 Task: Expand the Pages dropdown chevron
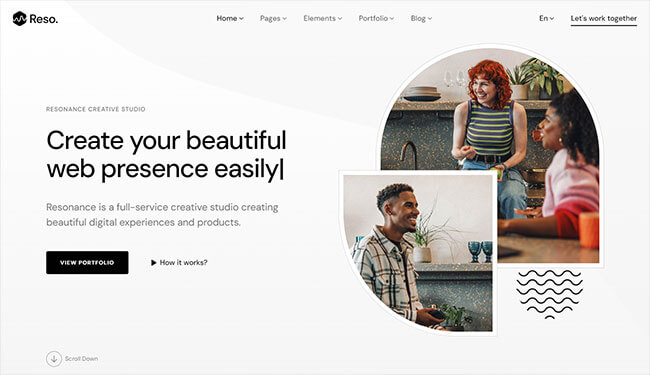point(284,19)
